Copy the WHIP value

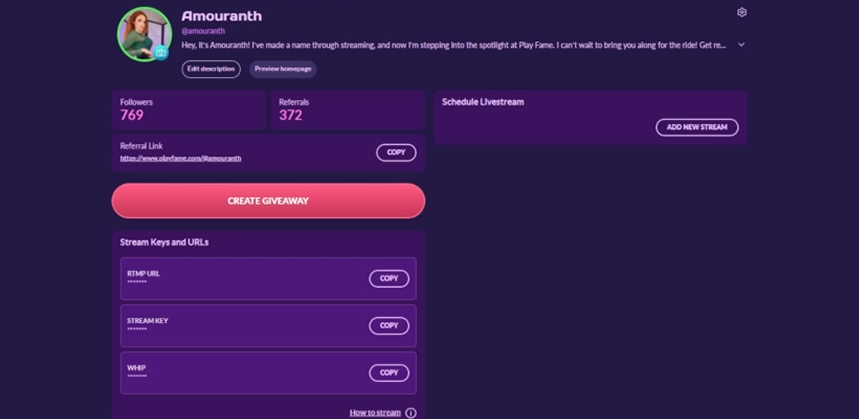(389, 372)
